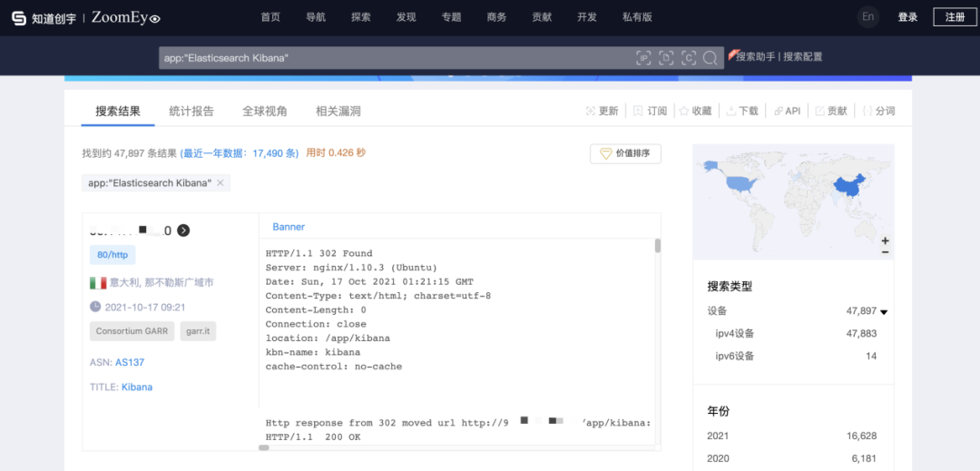The height and width of the screenshot is (471, 980).
Task: Click the 2021-10-17 09:21 timestamp
Action: [x=145, y=308]
